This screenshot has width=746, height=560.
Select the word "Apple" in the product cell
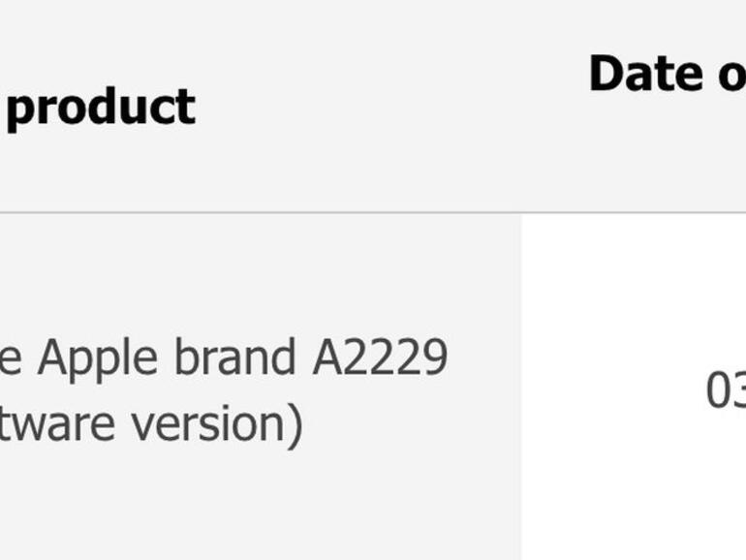(101, 358)
